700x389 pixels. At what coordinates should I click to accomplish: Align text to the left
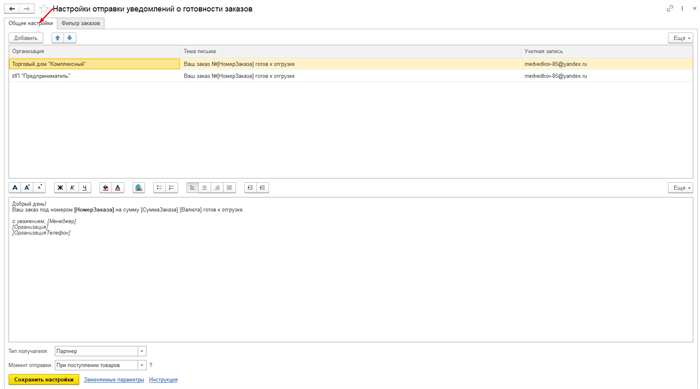(x=192, y=188)
